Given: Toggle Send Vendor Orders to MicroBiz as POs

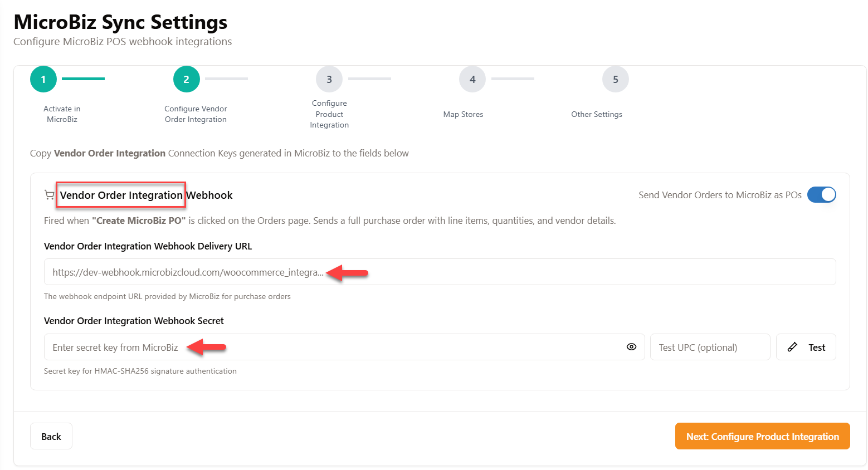Looking at the screenshot, I should click(x=821, y=195).
